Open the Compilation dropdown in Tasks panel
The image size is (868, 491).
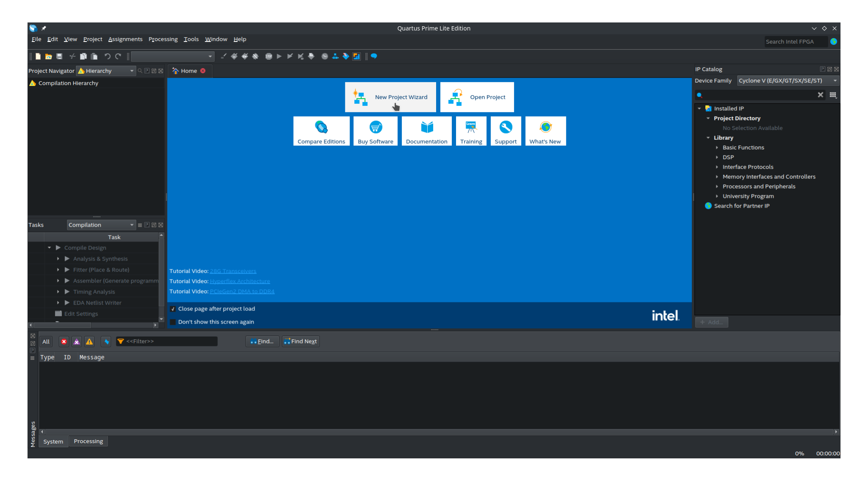point(101,225)
